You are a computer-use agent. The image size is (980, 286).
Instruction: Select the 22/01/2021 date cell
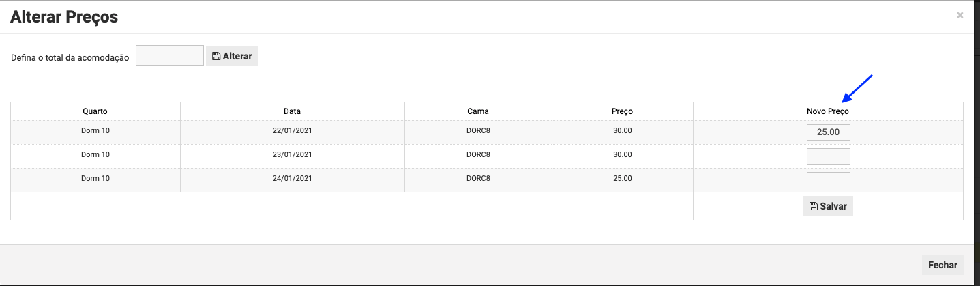(x=292, y=130)
